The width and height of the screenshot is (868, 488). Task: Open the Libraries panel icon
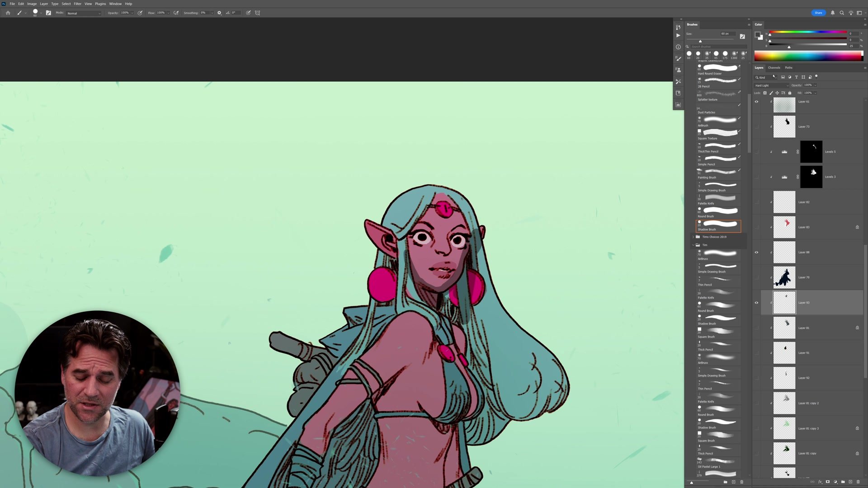[678, 93]
